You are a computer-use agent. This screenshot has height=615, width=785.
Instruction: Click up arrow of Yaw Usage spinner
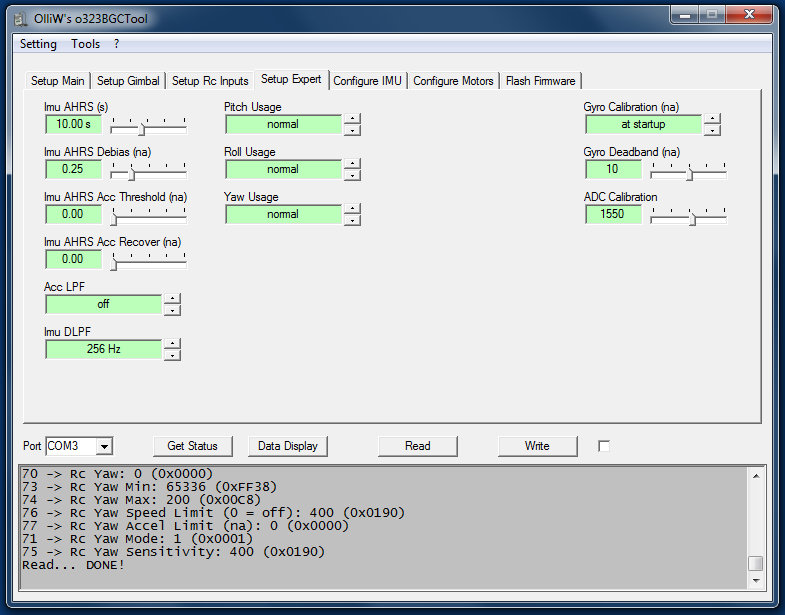click(x=352, y=209)
